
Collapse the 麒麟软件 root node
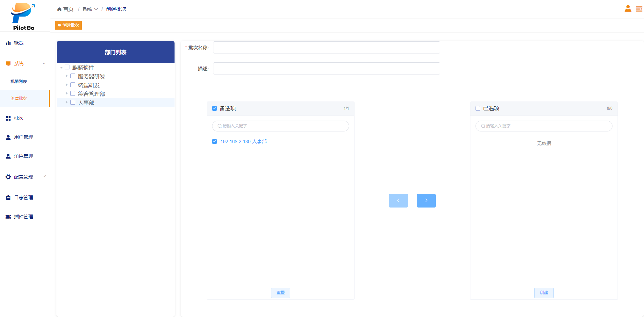click(61, 67)
